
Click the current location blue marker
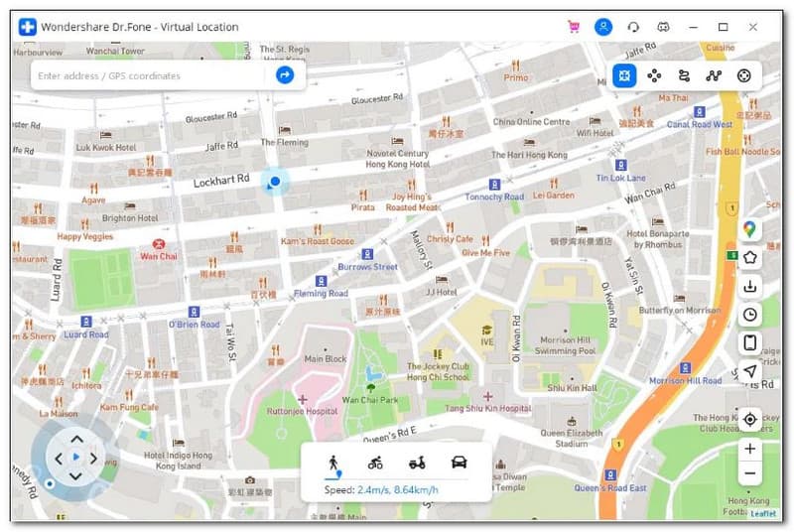pos(275,182)
